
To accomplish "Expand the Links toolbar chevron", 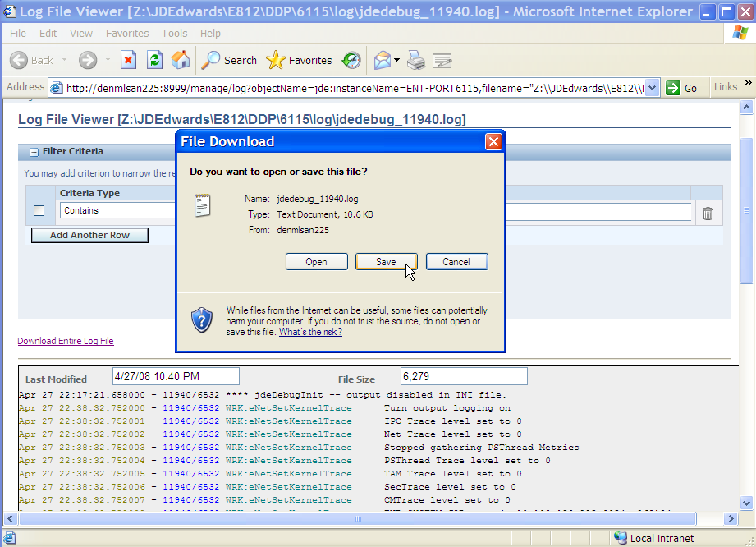I will pyautogui.click(x=749, y=83).
